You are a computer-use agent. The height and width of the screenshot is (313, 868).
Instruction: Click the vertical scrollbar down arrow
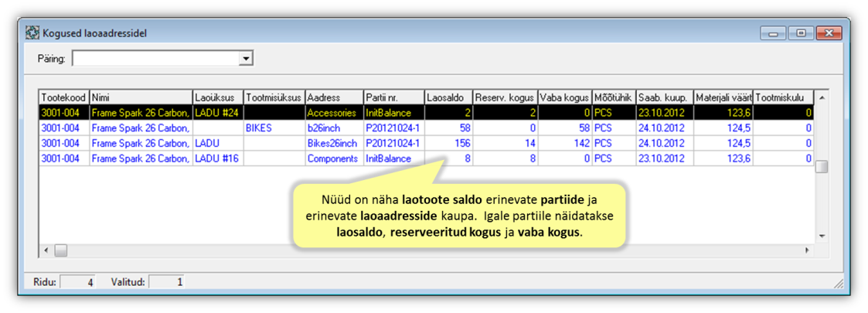click(822, 236)
